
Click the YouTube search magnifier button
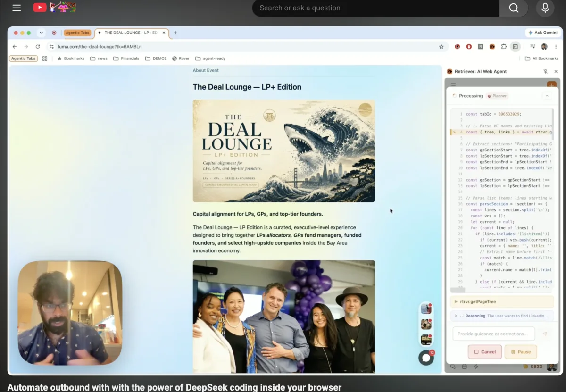tap(514, 8)
